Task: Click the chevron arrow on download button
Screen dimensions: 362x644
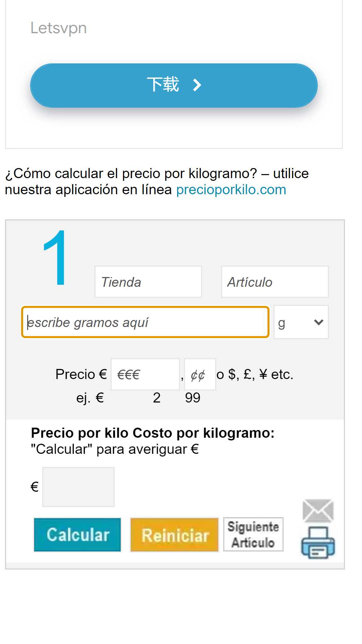Action: point(197,85)
